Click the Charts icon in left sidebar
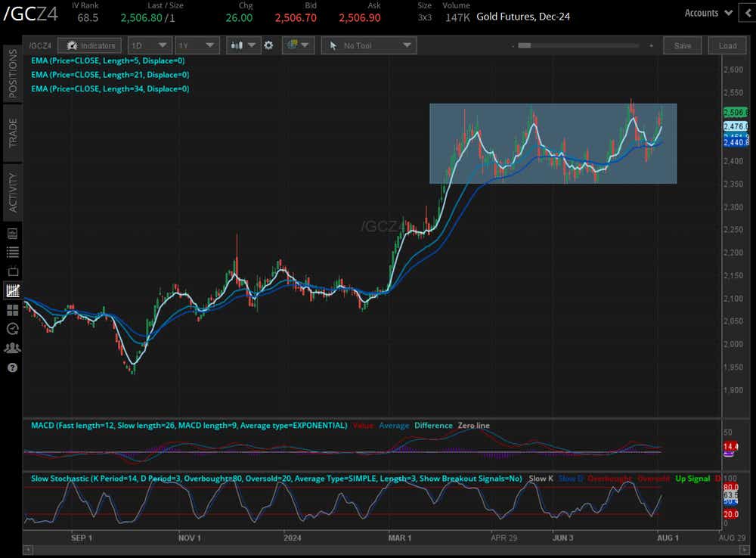The height and width of the screenshot is (558, 756). [x=12, y=290]
